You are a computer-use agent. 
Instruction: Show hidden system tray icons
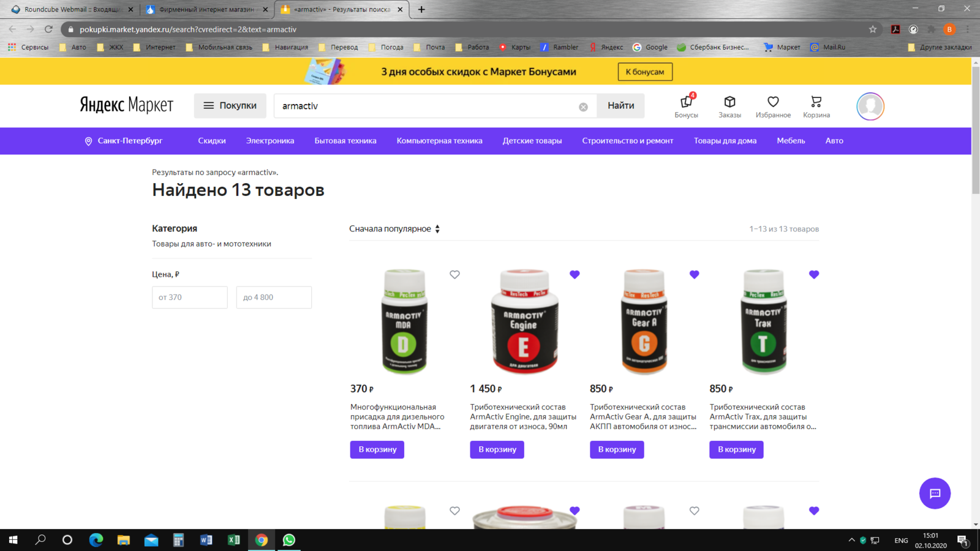click(x=851, y=540)
